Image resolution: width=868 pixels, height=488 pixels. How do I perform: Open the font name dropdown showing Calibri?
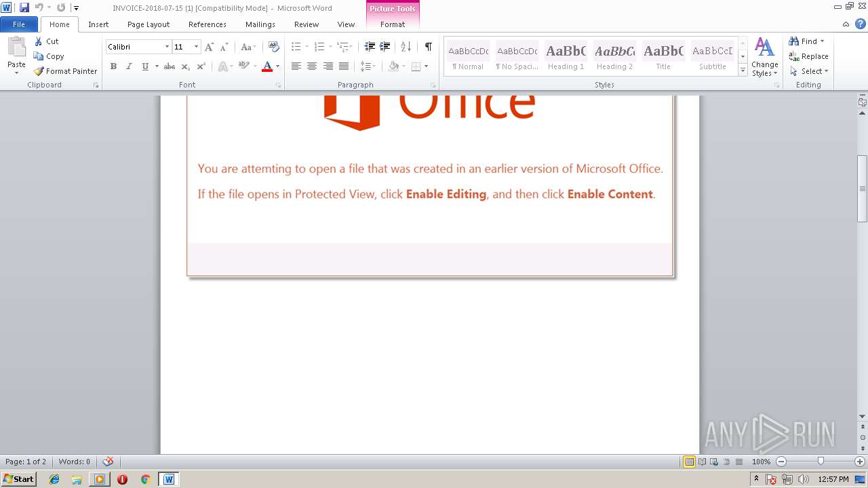[167, 47]
